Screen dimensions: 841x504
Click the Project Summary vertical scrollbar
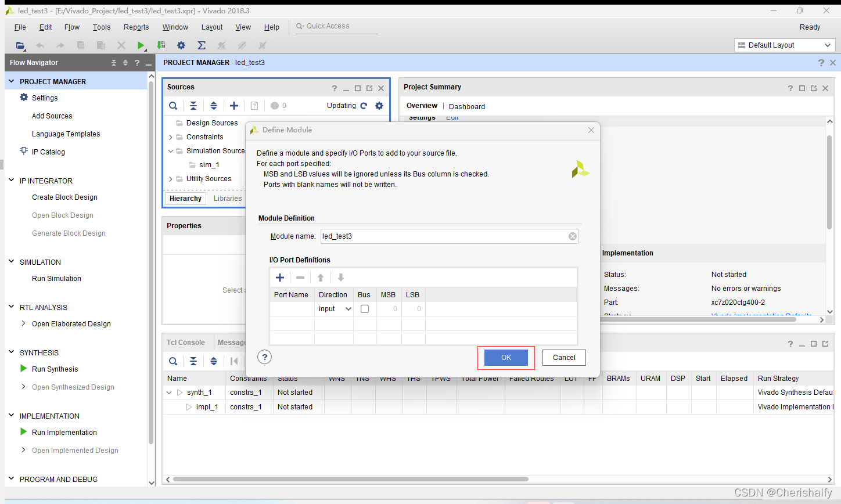click(x=829, y=182)
